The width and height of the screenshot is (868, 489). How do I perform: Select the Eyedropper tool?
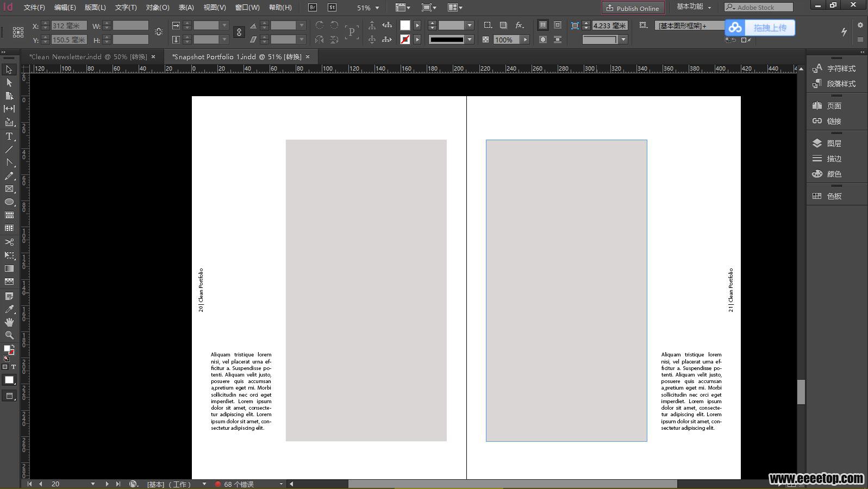point(9,309)
